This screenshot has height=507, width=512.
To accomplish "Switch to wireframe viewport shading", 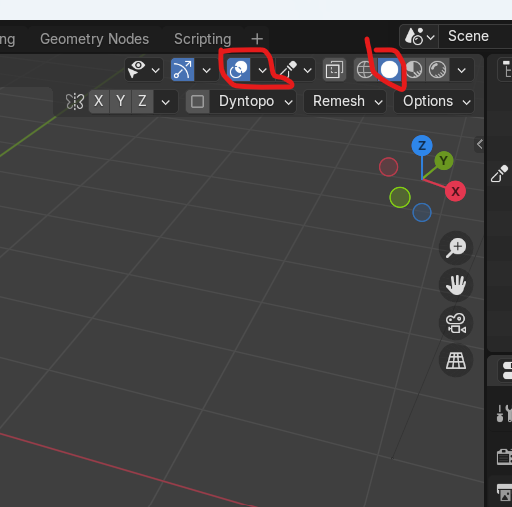I will tap(365, 70).
